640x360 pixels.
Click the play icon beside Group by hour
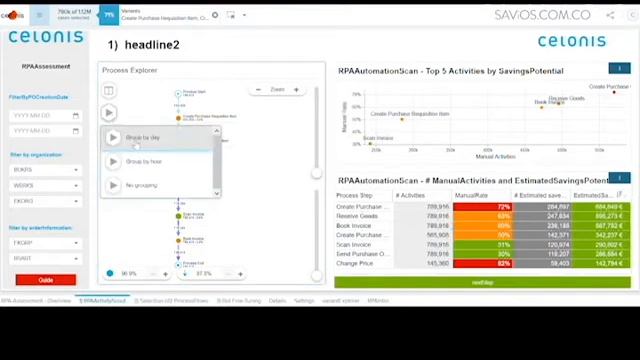point(113,162)
